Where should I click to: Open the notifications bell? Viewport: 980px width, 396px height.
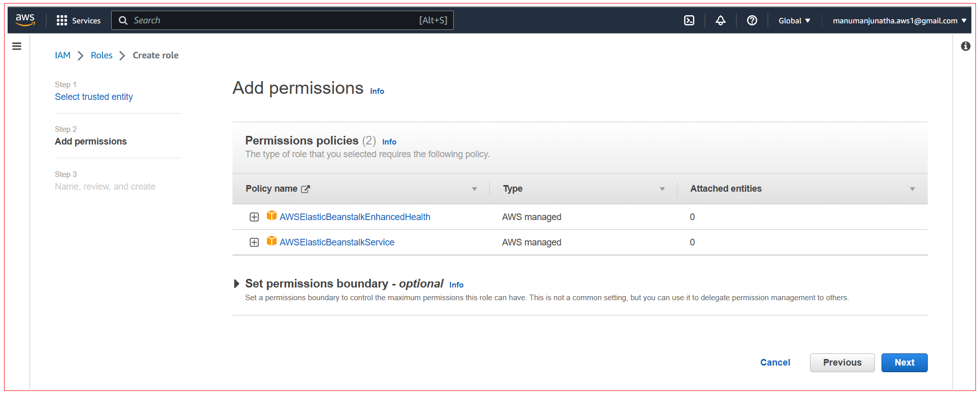[721, 20]
